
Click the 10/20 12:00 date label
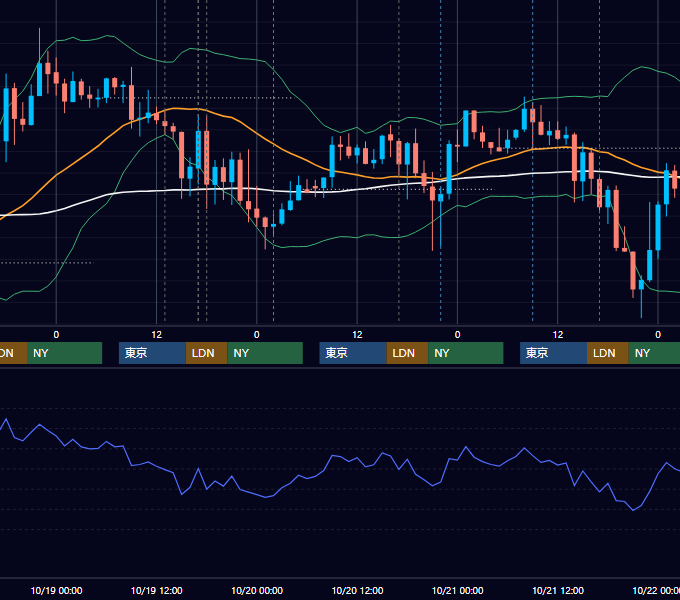coord(357,590)
